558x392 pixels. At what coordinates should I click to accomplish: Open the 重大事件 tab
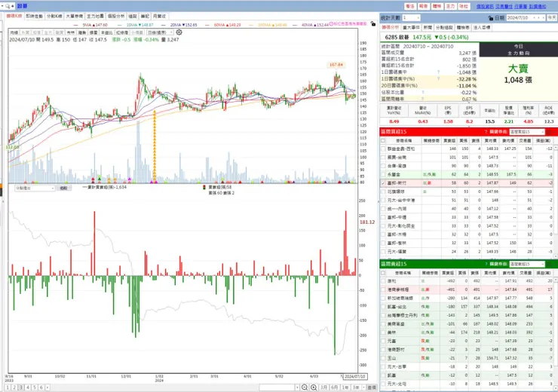click(411, 27)
